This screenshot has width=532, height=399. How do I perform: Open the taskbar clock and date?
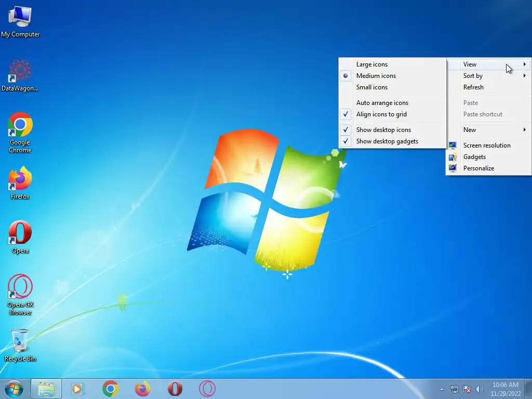click(x=506, y=389)
